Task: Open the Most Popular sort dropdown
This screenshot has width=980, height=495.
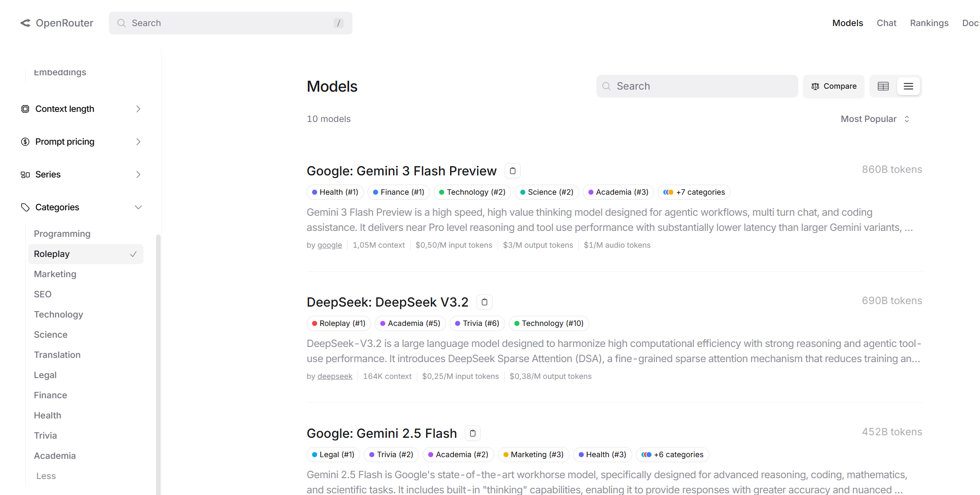Action: [x=875, y=119]
